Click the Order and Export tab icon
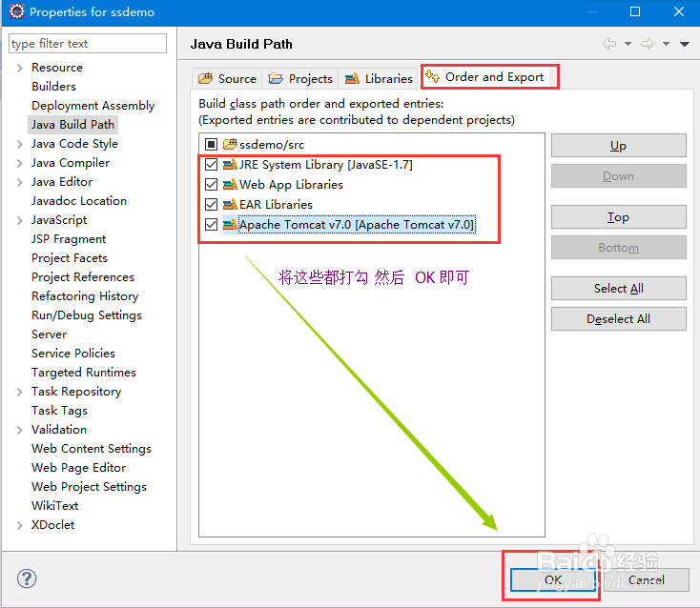Viewport: 700px width, 608px height. click(432, 76)
